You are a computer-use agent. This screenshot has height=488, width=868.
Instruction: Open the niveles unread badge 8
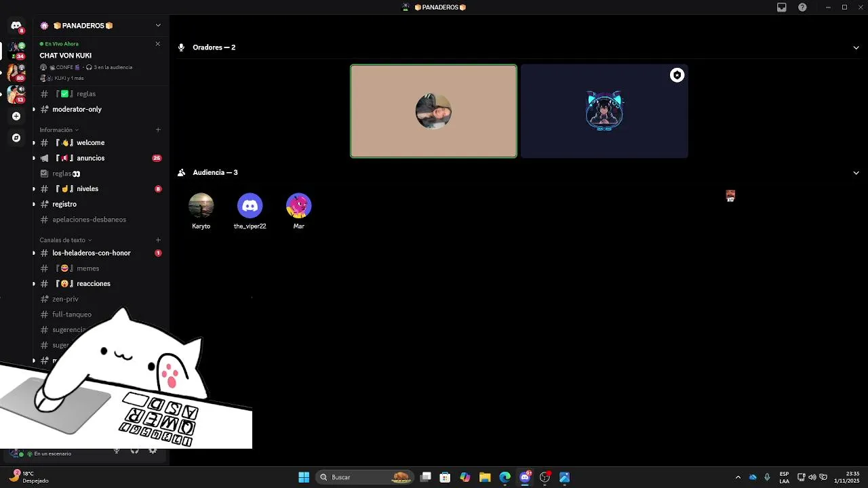tap(158, 189)
